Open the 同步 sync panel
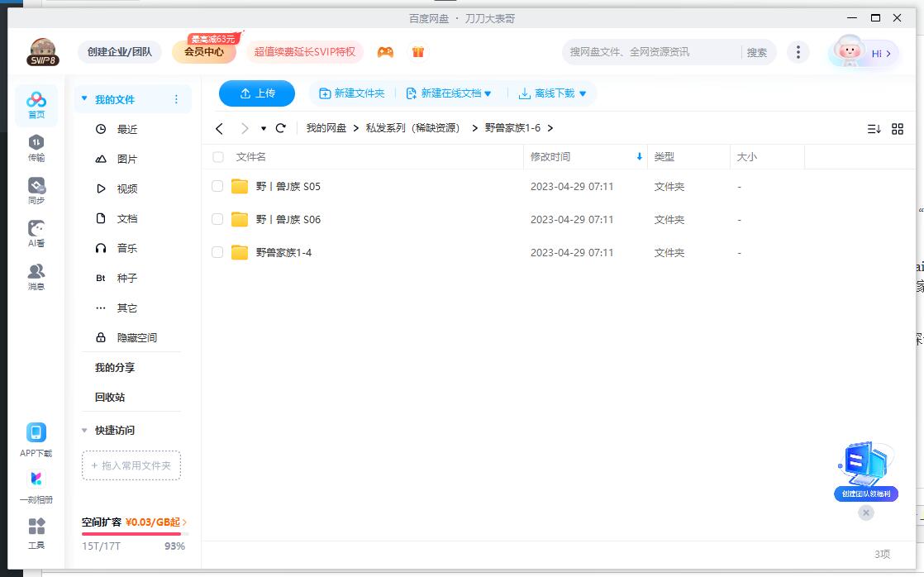Screen dimensions: 924x577 point(36,188)
